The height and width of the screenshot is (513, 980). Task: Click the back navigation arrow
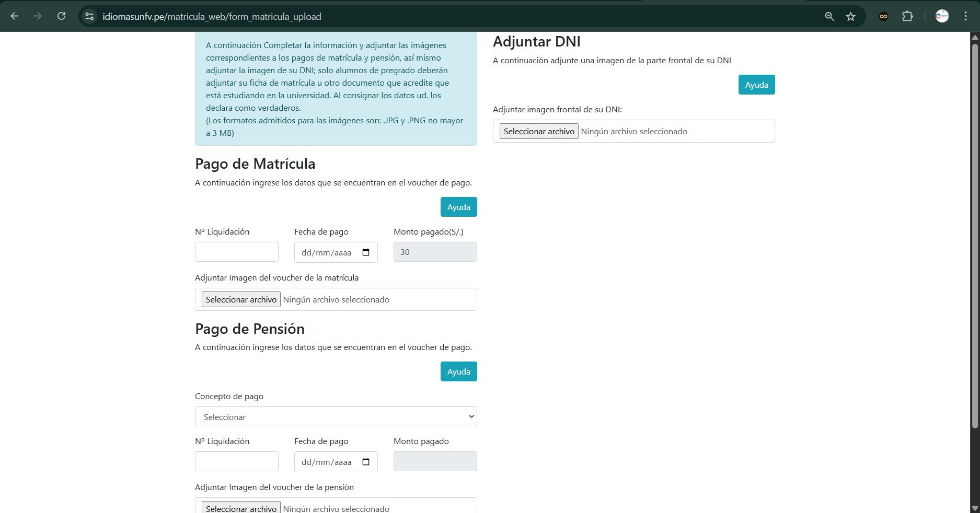tap(14, 16)
